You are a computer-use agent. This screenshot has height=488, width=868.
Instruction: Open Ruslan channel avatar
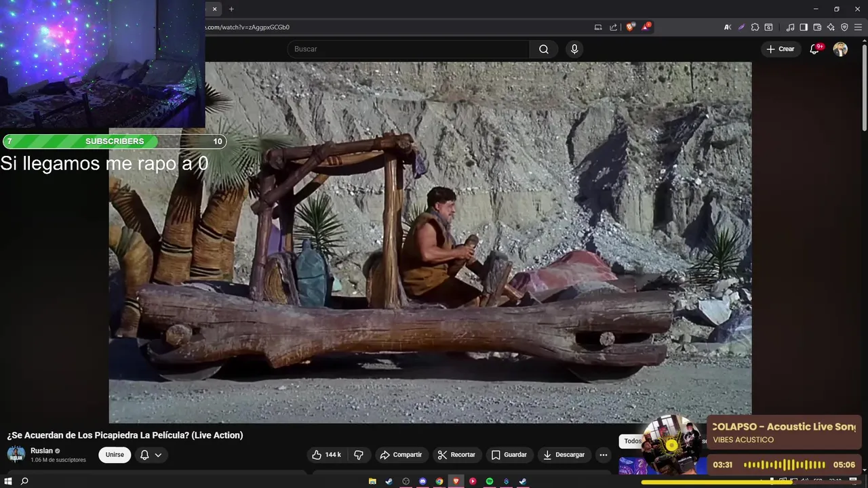pos(16,455)
